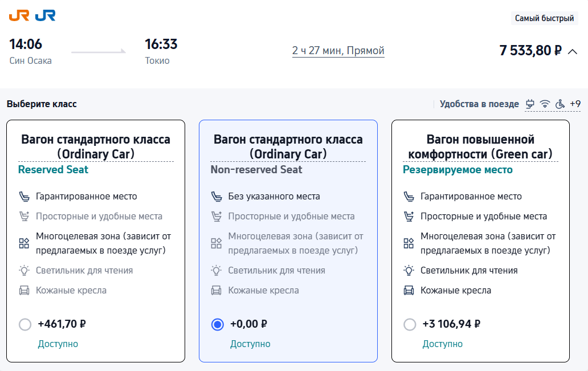
Task: Click the price 7 533,80 ₽
Action: tap(530, 50)
